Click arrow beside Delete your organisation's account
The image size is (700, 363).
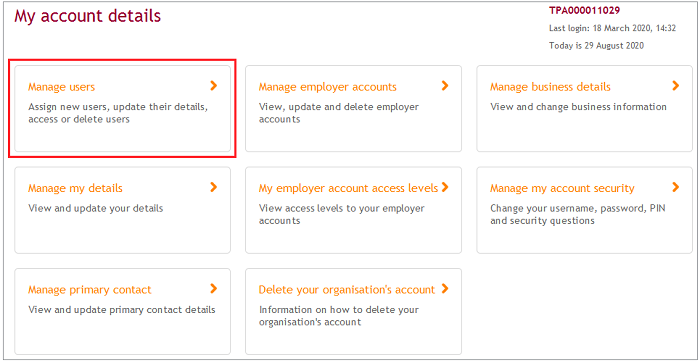click(445, 289)
